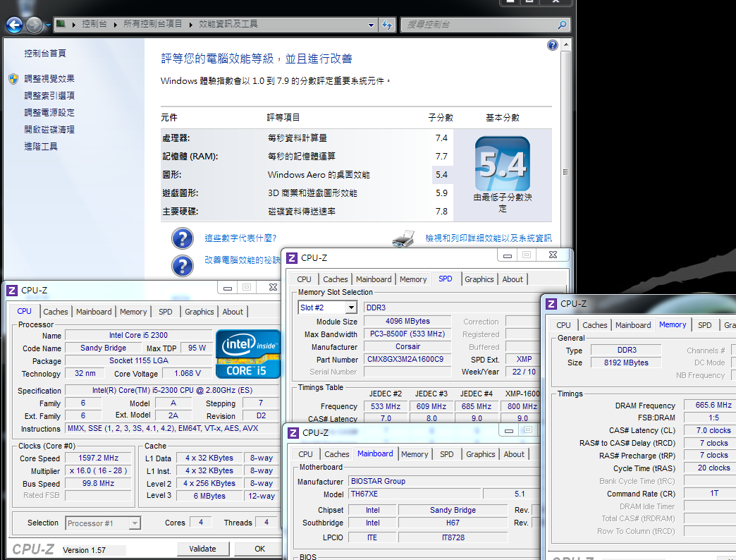Select SPD tab in CPU-Z Version 1.57 window
Image resolution: width=736 pixels, height=560 pixels.
pyautogui.click(x=165, y=312)
